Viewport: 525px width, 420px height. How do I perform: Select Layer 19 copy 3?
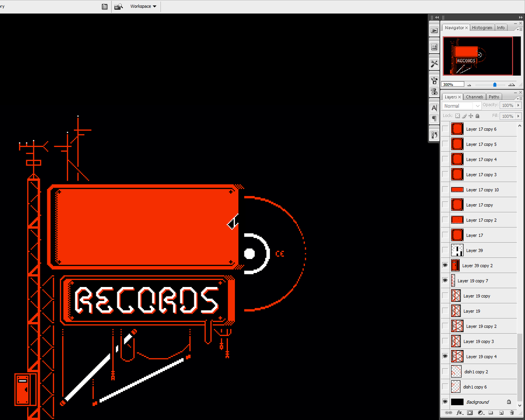click(479, 341)
